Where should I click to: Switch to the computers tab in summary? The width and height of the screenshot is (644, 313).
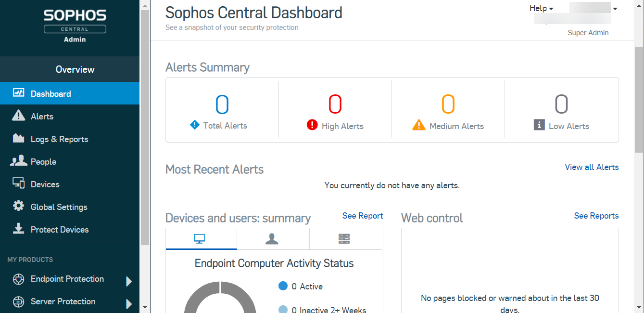click(200, 239)
